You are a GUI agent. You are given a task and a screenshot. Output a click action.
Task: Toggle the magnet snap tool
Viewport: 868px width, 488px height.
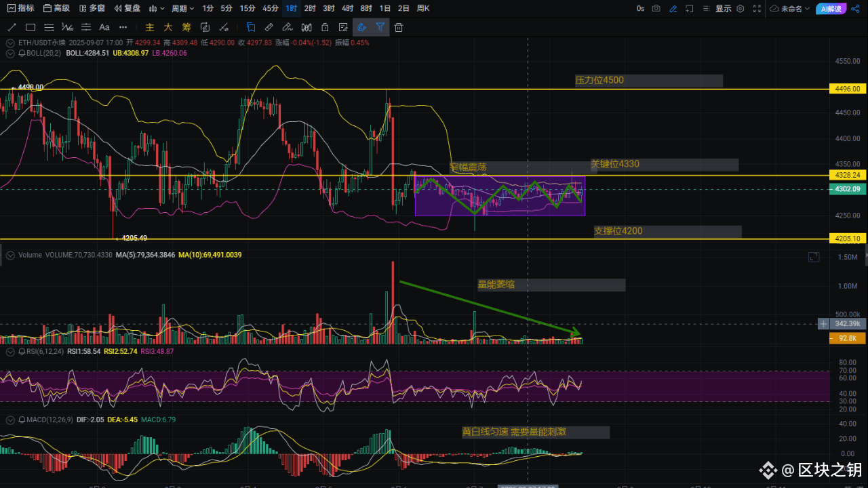tap(362, 27)
